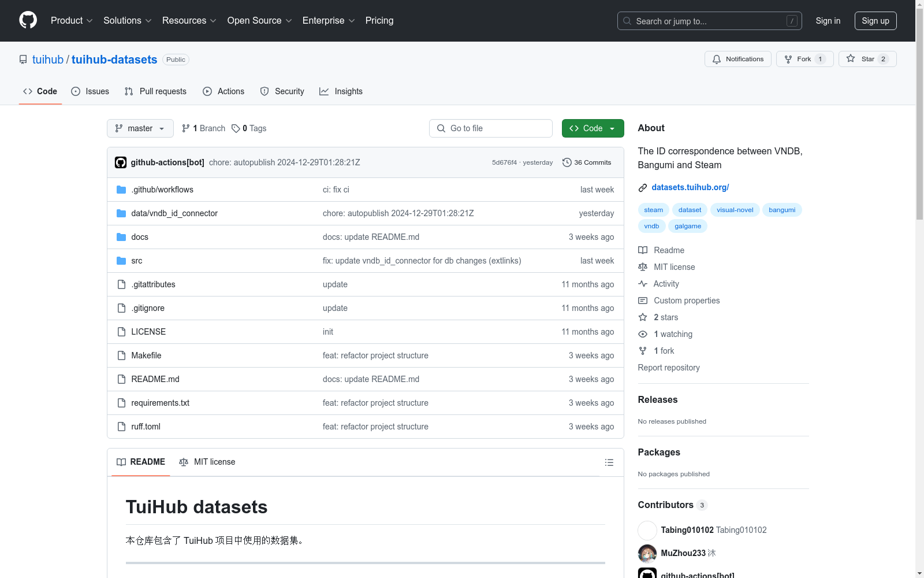This screenshot has width=924, height=578.
Task: Open the master branch selector dropdown
Action: tap(140, 128)
